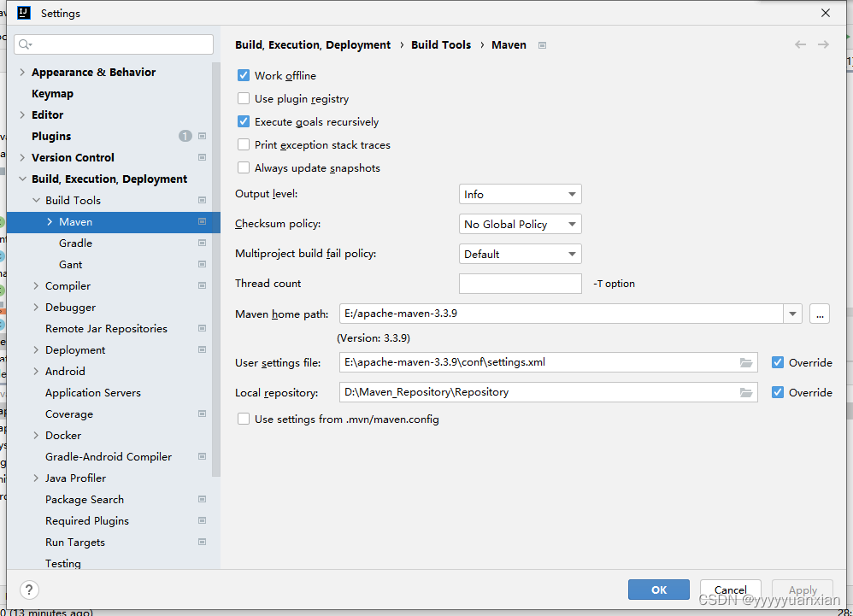This screenshot has width=853, height=616.
Task: Enable Use settings from .mvn/maven.config
Action: pyautogui.click(x=244, y=419)
